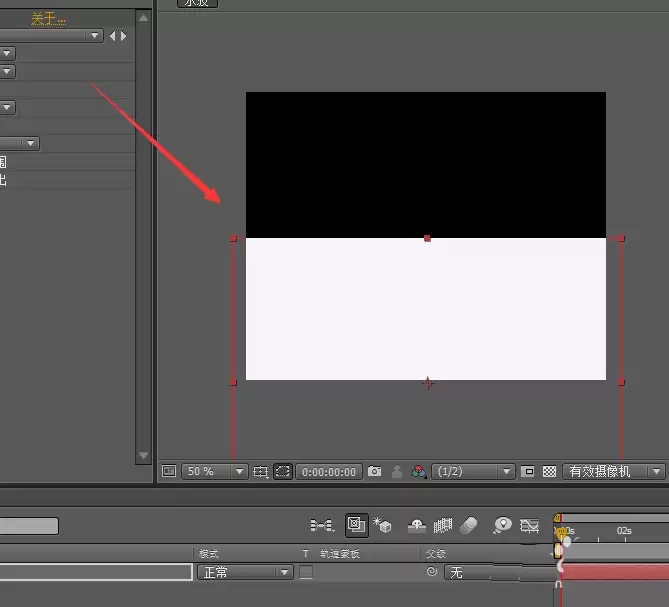Toggle the live update icon in timeline

[x=356, y=525]
